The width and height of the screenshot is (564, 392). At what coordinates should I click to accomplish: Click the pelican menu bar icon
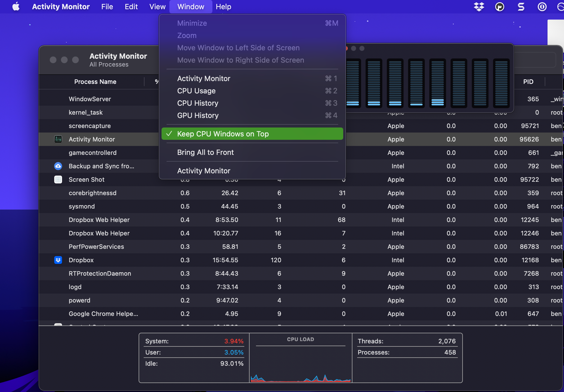click(500, 7)
